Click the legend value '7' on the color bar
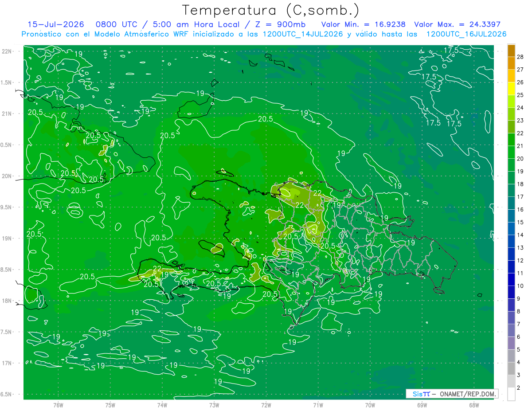The width and height of the screenshot is (532, 411). coord(519,324)
